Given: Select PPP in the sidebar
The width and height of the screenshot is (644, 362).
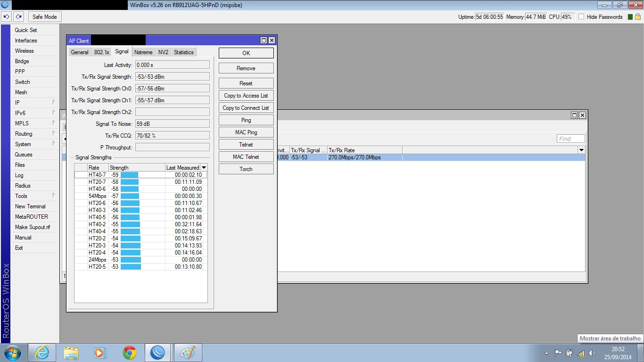Looking at the screenshot, I should [x=20, y=72].
